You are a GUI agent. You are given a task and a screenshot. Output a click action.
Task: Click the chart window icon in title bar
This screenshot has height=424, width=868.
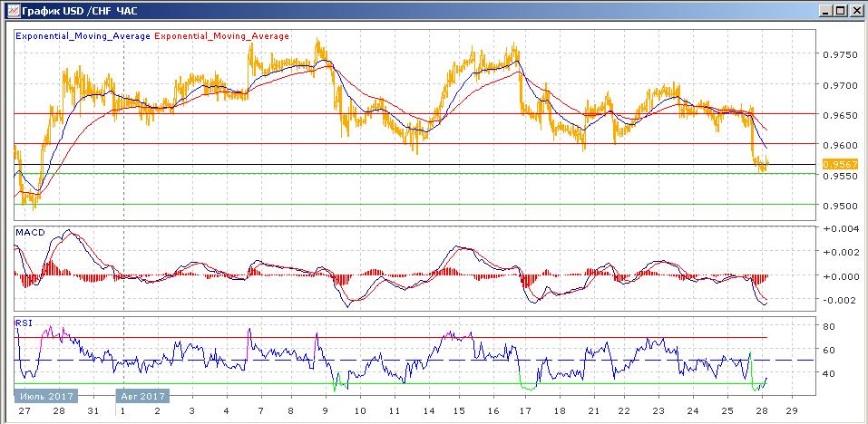10,10
